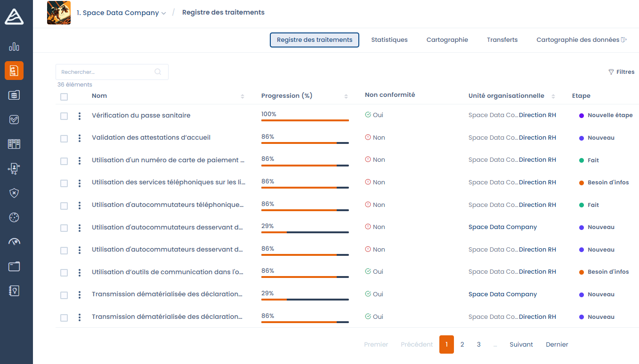Click the triangle logo at top of sidebar

pyautogui.click(x=14, y=17)
